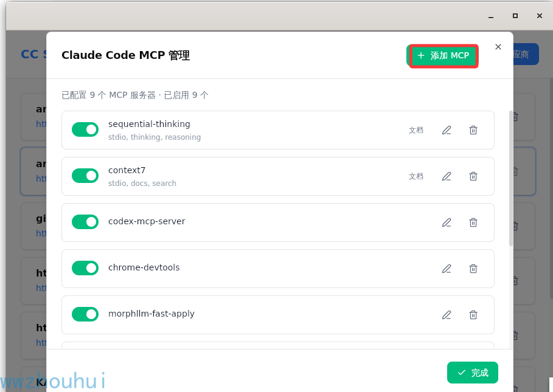Viewport: 553px width, 392px height.
Task: Disable the sequential-thinking toggle
Action: tap(85, 129)
